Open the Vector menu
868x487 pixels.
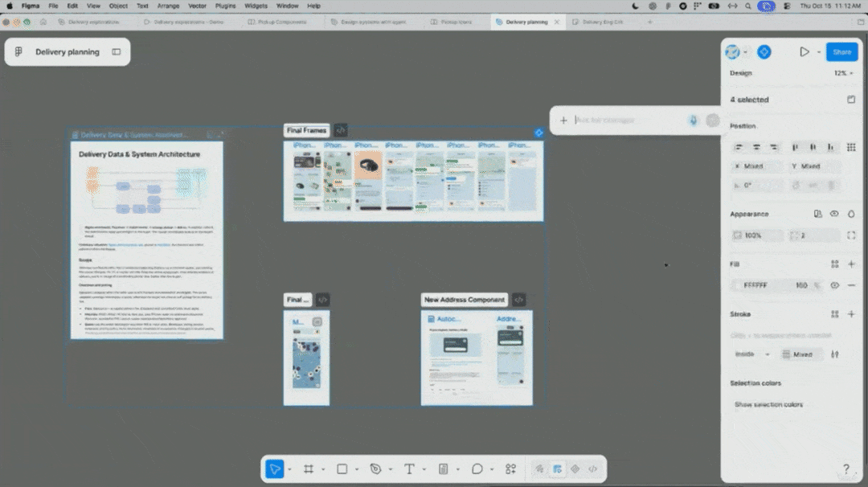[x=197, y=6]
